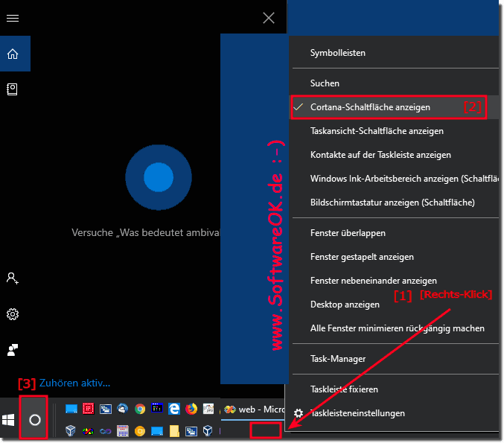This screenshot has width=504, height=443.
Task: Select 'Alle Fenster minimieren rückgängig machen'
Action: (395, 328)
